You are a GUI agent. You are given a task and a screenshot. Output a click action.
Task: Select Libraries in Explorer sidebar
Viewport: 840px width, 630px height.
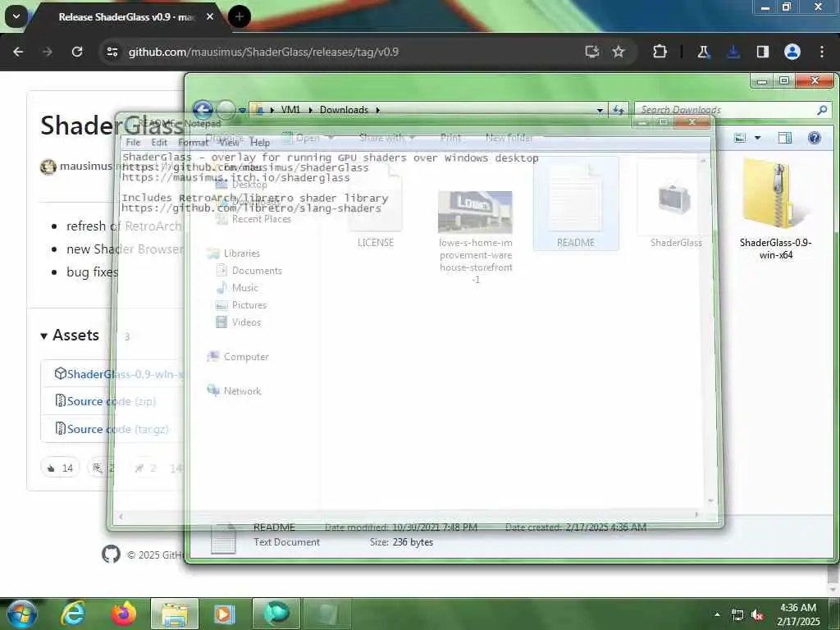tap(234, 253)
